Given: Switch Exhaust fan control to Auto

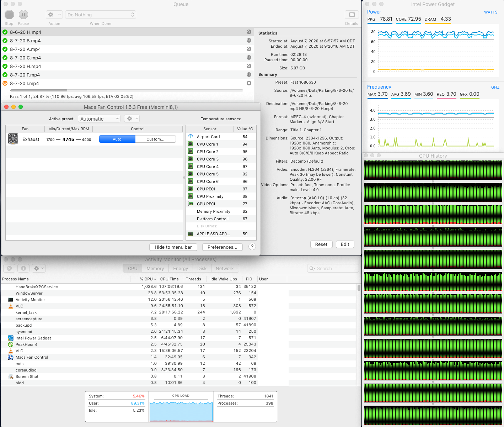Looking at the screenshot, I should 117,139.
